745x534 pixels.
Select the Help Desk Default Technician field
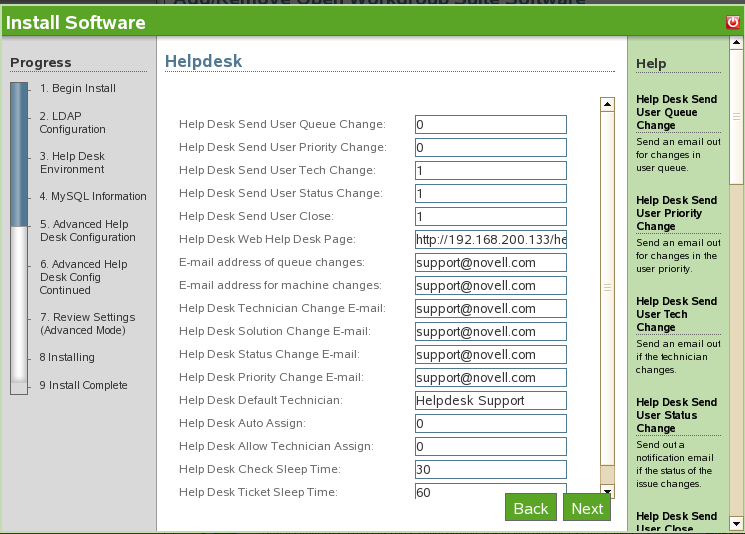click(490, 400)
